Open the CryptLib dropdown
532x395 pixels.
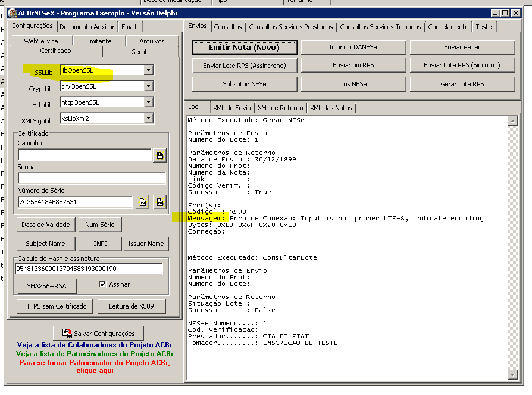148,86
